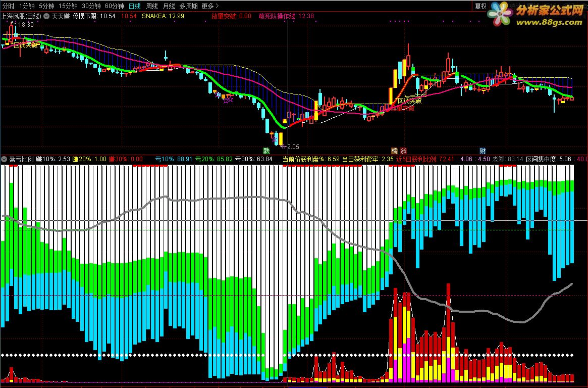Click the 敢死队操作线: 12.38 value
Viewport: 588px width, 388px height.
[286, 16]
